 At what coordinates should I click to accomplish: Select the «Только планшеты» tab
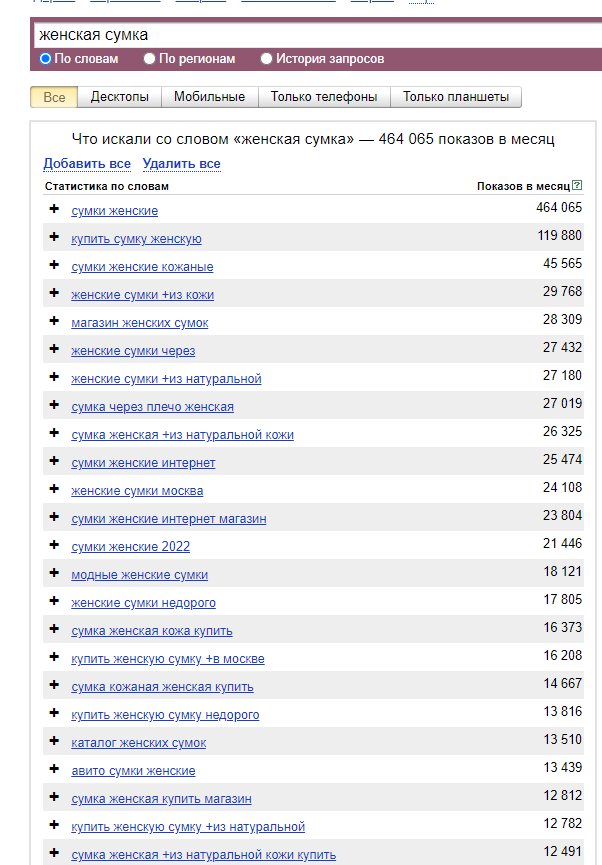point(456,97)
